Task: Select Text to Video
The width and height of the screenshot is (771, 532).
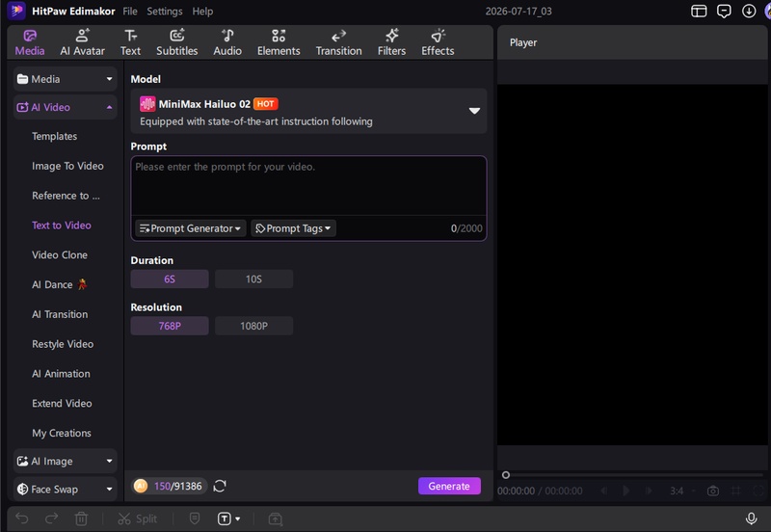Action: pos(62,226)
